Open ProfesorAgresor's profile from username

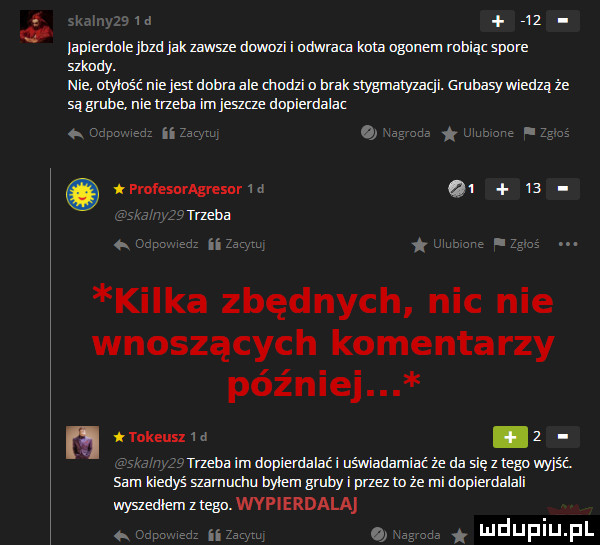pyautogui.click(x=185, y=189)
